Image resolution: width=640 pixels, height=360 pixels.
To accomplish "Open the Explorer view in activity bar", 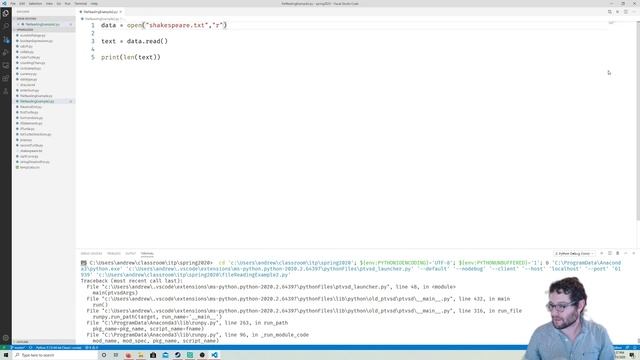I will point(6,13).
